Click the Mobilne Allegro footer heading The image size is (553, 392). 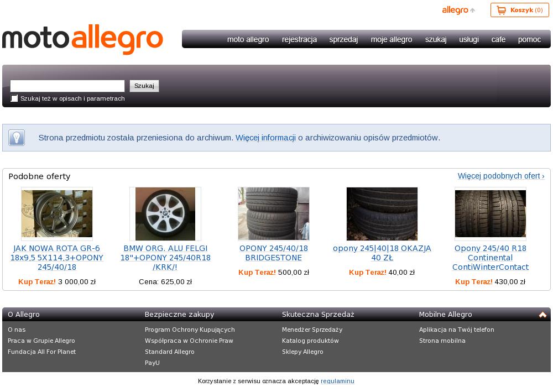[x=445, y=315]
